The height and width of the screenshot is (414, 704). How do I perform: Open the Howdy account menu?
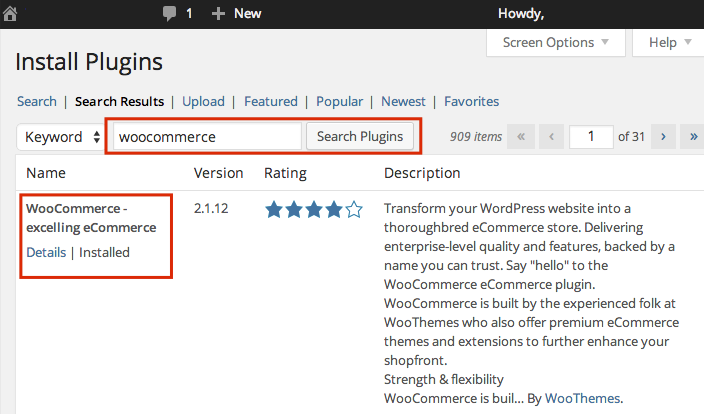point(521,13)
